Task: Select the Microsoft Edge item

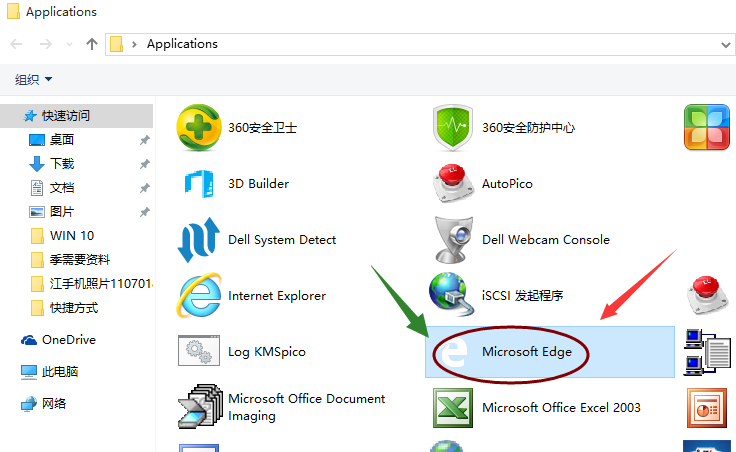Action: [x=533, y=352]
